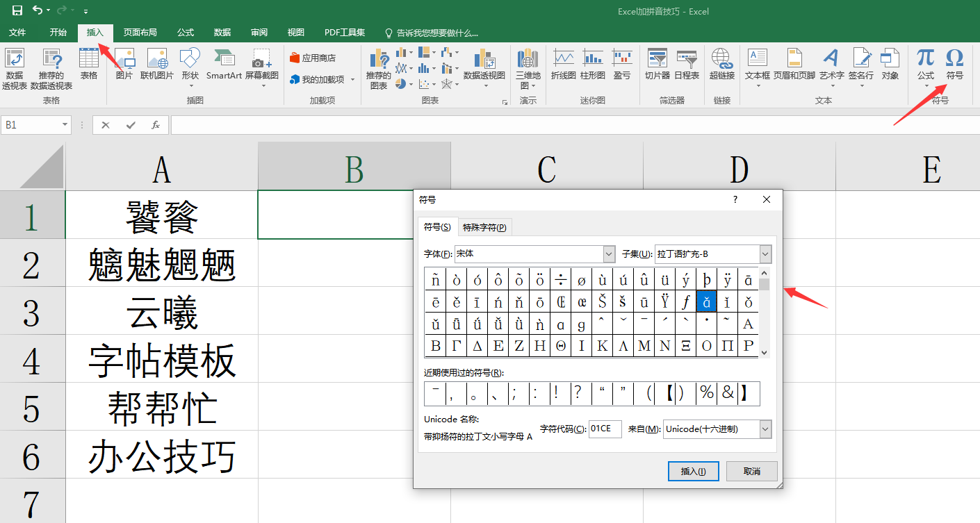
Task: Open the 来自 Unicode source dropdown
Action: click(765, 429)
